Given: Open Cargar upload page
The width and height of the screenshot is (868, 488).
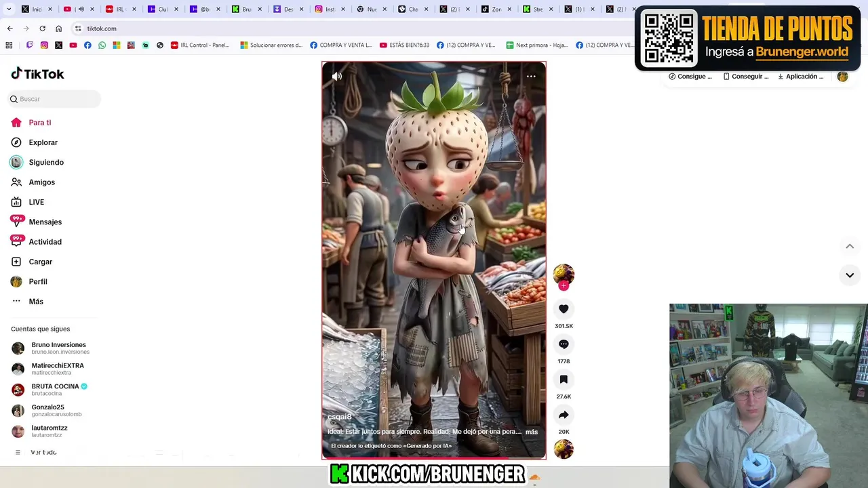Looking at the screenshot, I should pyautogui.click(x=31, y=262).
